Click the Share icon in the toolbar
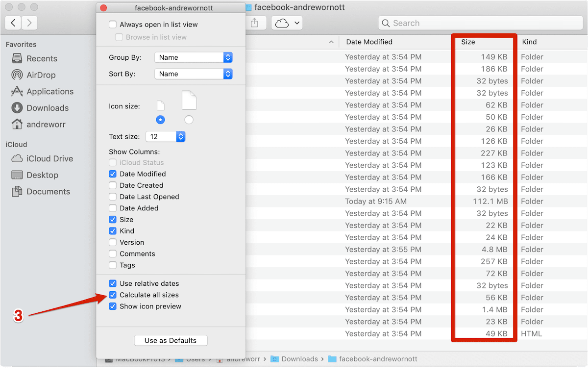Image resolution: width=588 pixels, height=380 pixels. point(255,23)
